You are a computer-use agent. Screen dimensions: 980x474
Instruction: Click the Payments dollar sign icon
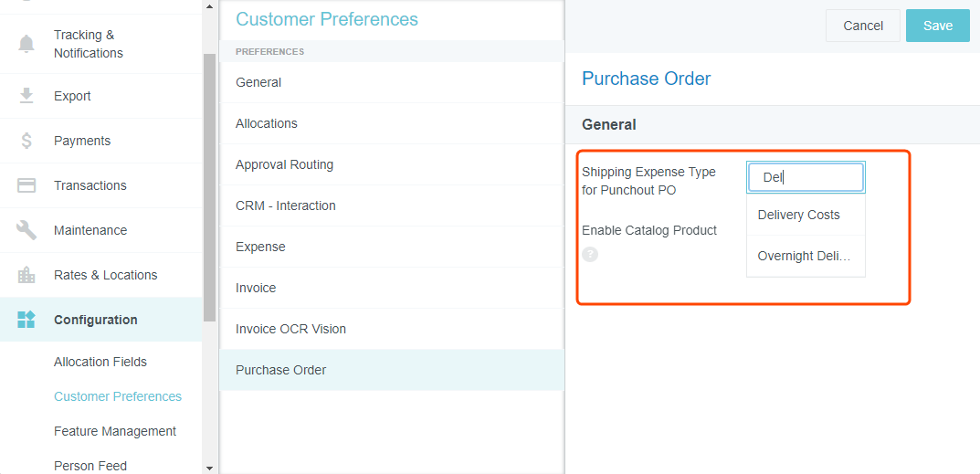(x=26, y=141)
